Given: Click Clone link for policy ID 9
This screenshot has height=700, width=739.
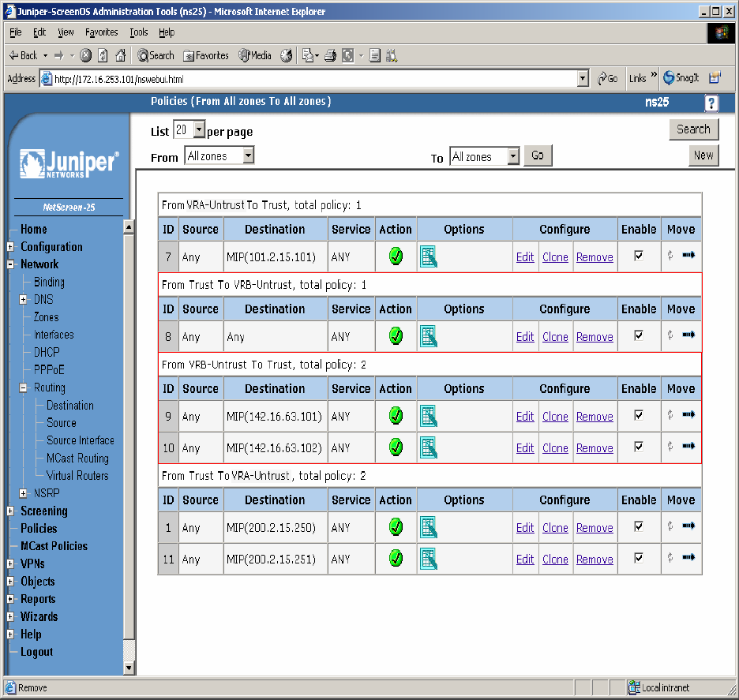Looking at the screenshot, I should click(x=555, y=417).
